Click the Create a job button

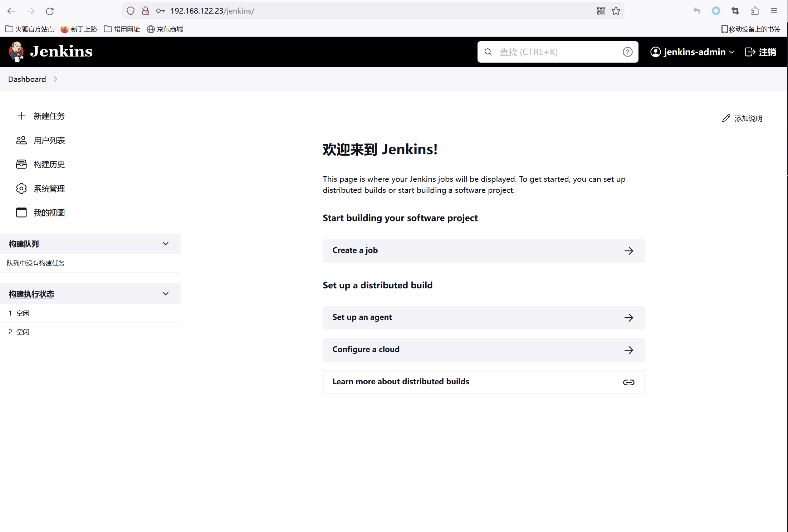(484, 251)
